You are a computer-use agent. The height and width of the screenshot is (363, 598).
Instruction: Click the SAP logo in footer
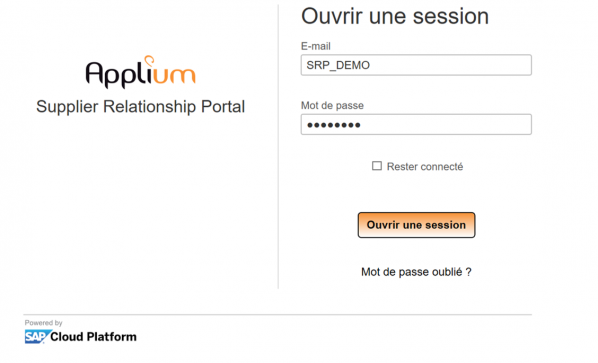pyautogui.click(x=37, y=337)
